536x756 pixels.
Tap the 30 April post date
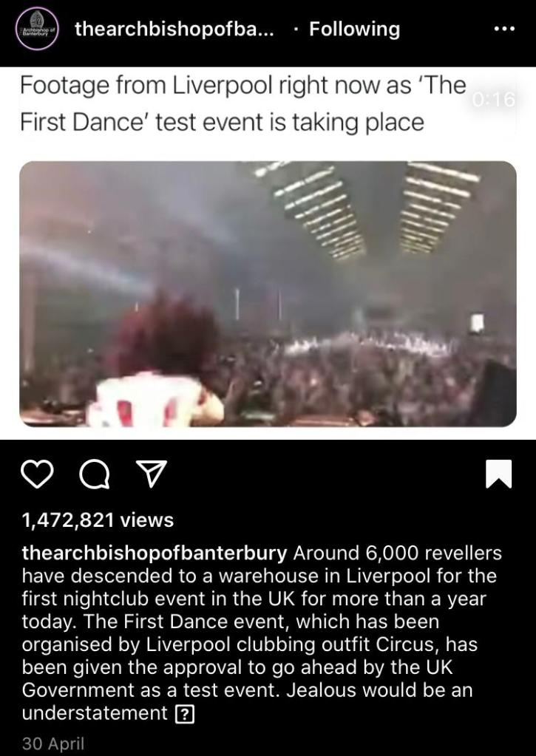53,743
